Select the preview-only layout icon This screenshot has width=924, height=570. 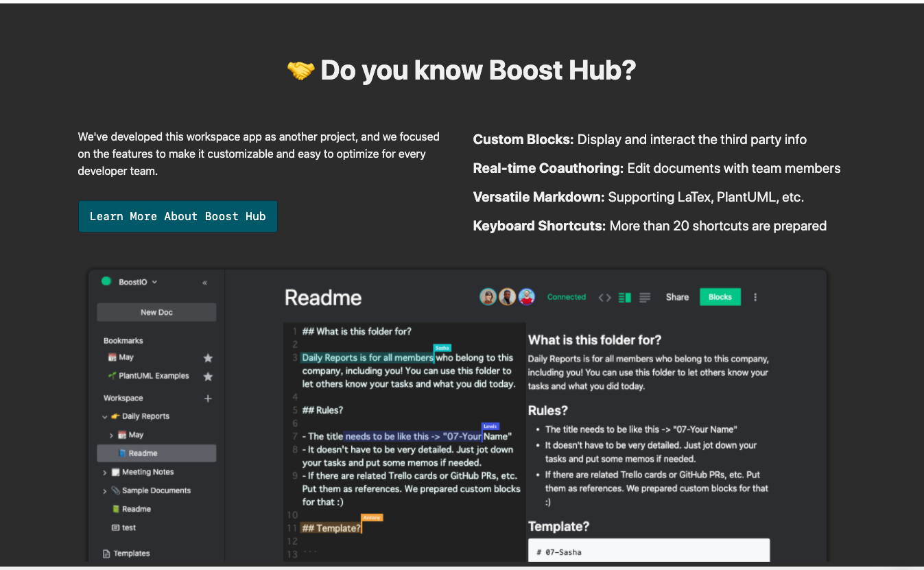click(x=645, y=298)
